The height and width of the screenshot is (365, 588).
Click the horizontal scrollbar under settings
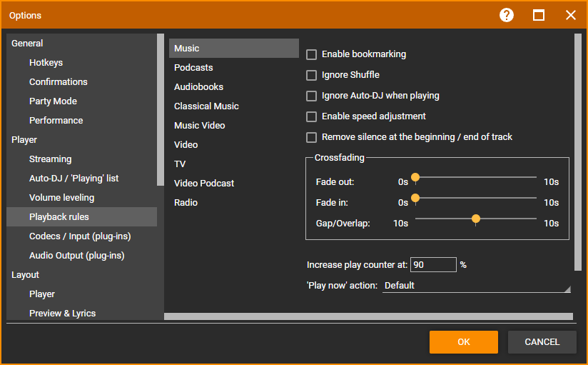click(368, 316)
